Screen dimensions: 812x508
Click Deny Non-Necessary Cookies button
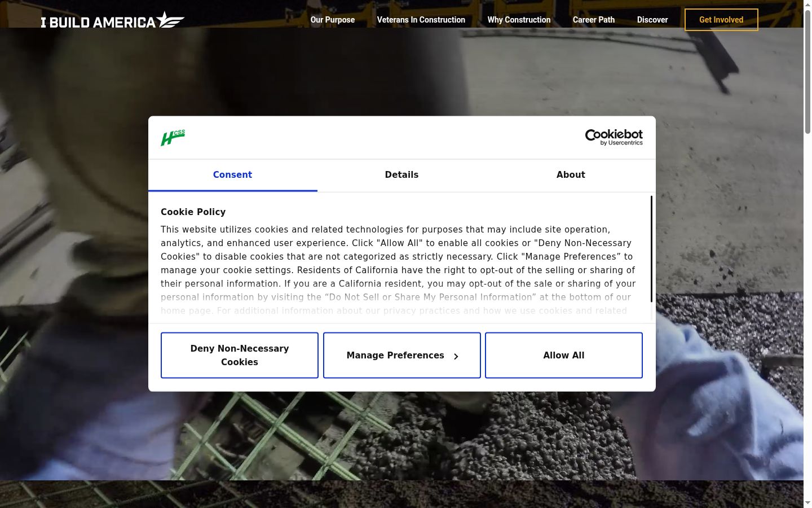(240, 355)
